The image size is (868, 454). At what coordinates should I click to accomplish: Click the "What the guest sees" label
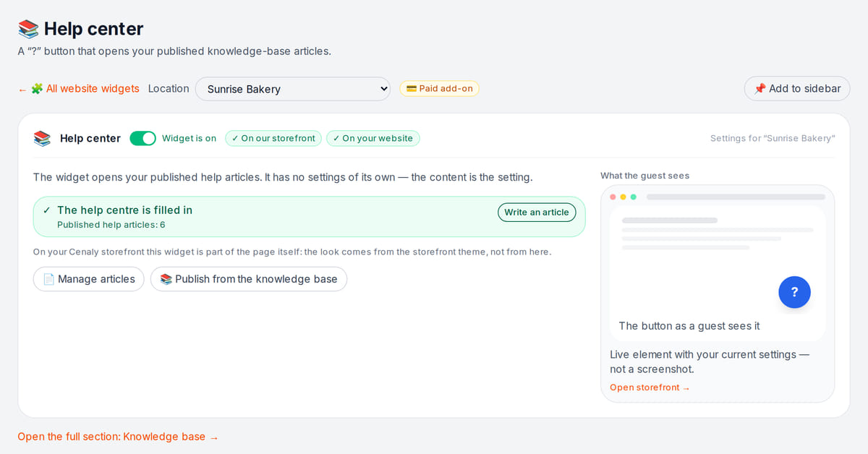coord(644,176)
